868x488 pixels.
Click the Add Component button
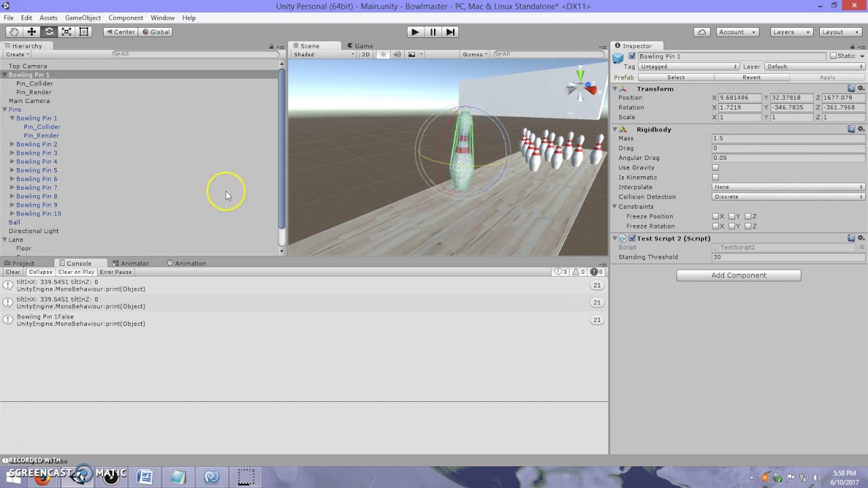pyautogui.click(x=738, y=275)
